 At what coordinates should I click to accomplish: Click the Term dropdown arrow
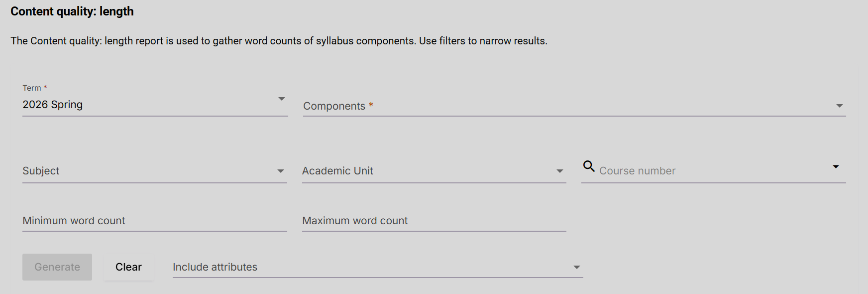(282, 99)
